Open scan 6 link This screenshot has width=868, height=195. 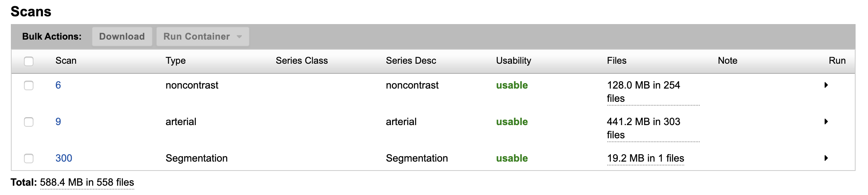(58, 85)
